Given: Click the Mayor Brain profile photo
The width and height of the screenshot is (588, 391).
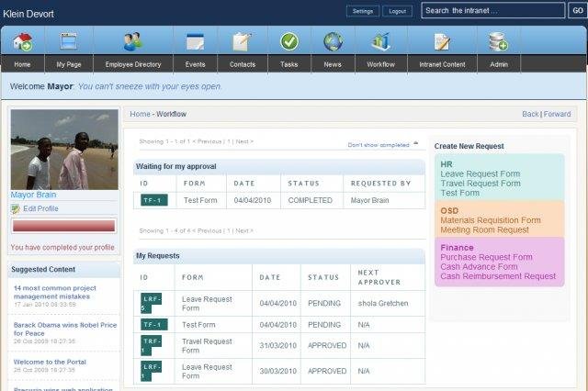Looking at the screenshot, I should click(64, 150).
